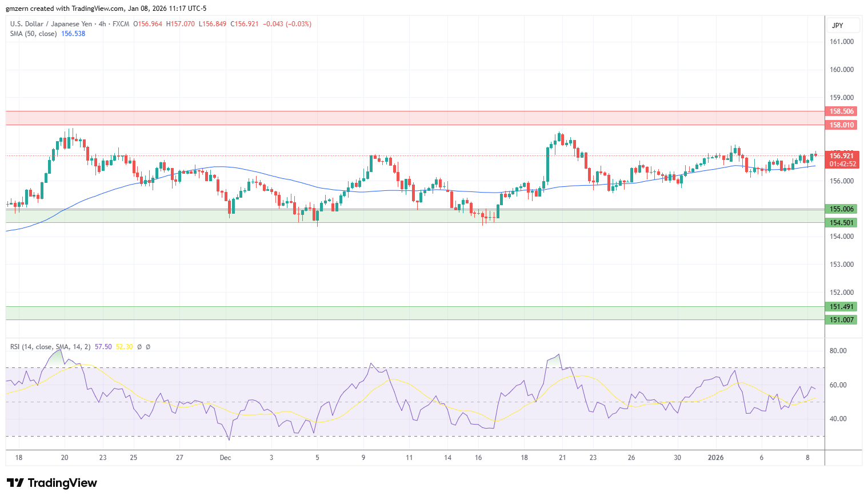This screenshot has width=868, height=500.
Task: Click the RSI value 57.50
Action: point(103,347)
